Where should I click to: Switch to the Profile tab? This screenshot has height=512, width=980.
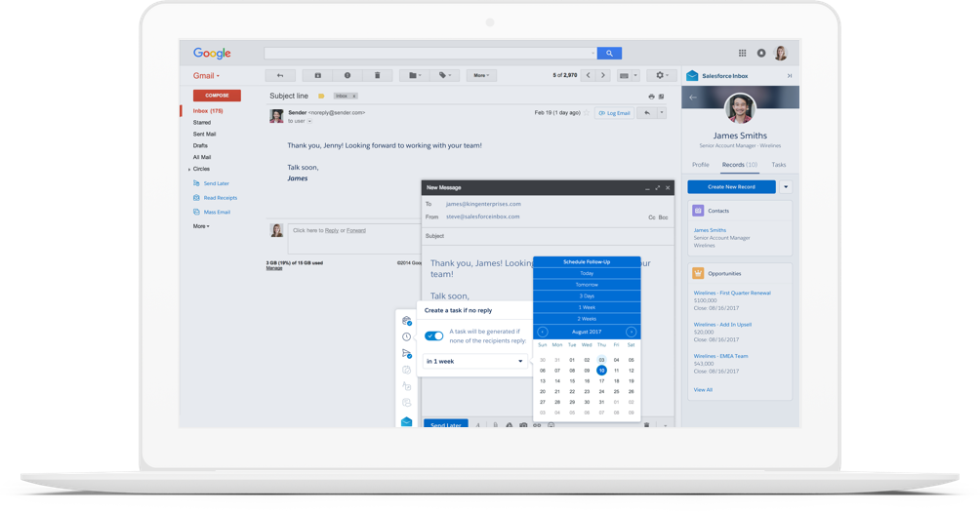pyautogui.click(x=701, y=165)
